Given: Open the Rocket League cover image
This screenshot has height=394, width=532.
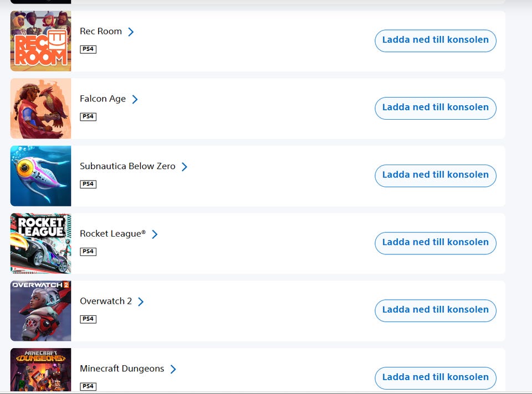Looking at the screenshot, I should pyautogui.click(x=40, y=243).
